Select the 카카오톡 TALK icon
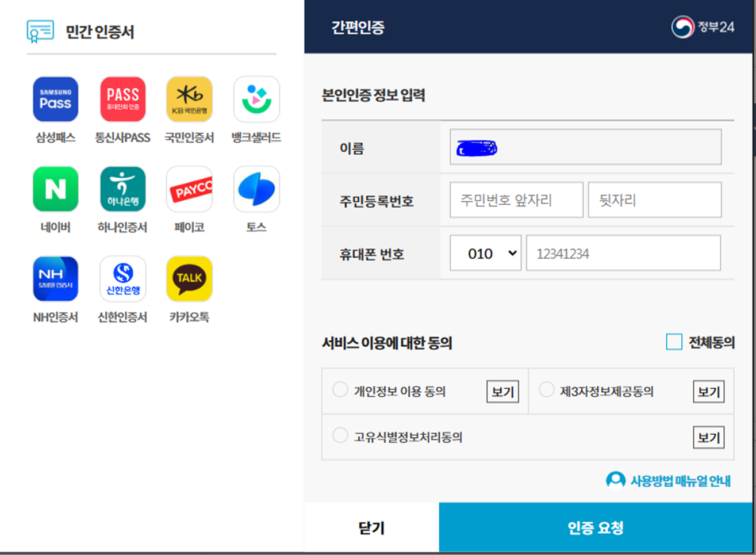The width and height of the screenshot is (756, 555). [189, 279]
